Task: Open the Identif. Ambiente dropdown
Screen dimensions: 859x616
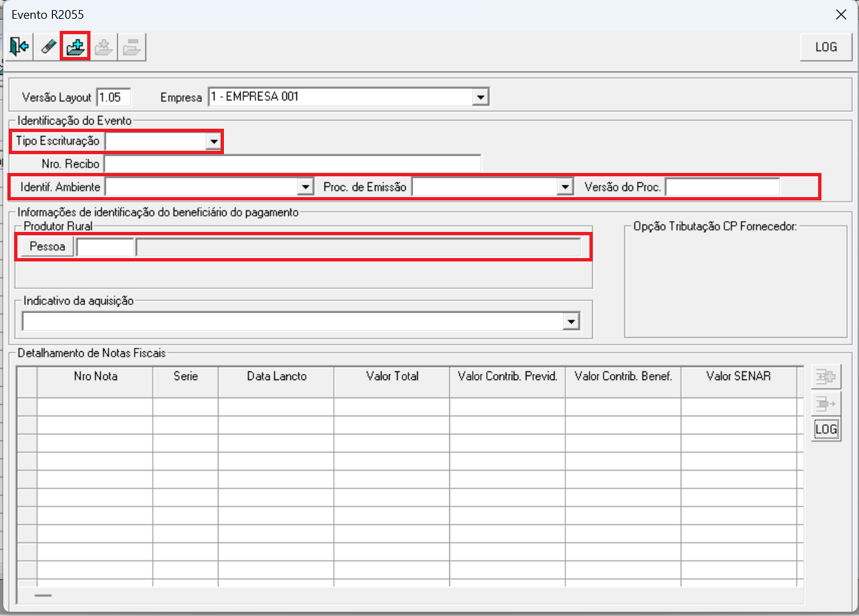Action: pyautogui.click(x=306, y=187)
